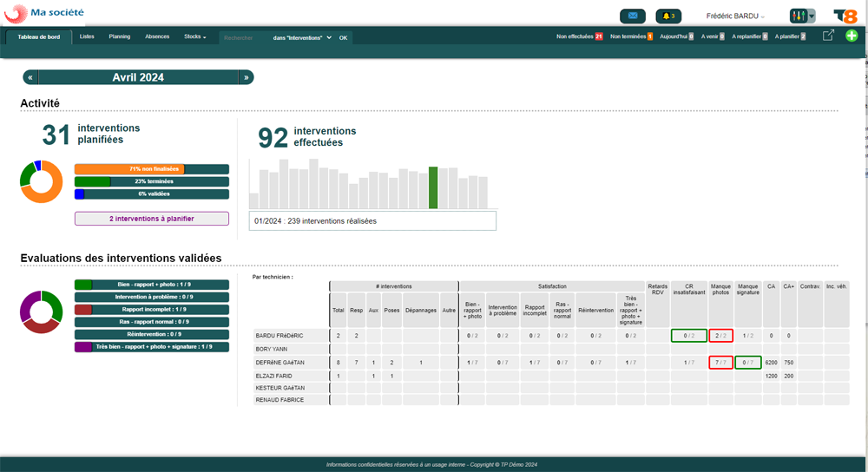Click the '# interventions' group header
868x472 pixels.
[393, 286]
